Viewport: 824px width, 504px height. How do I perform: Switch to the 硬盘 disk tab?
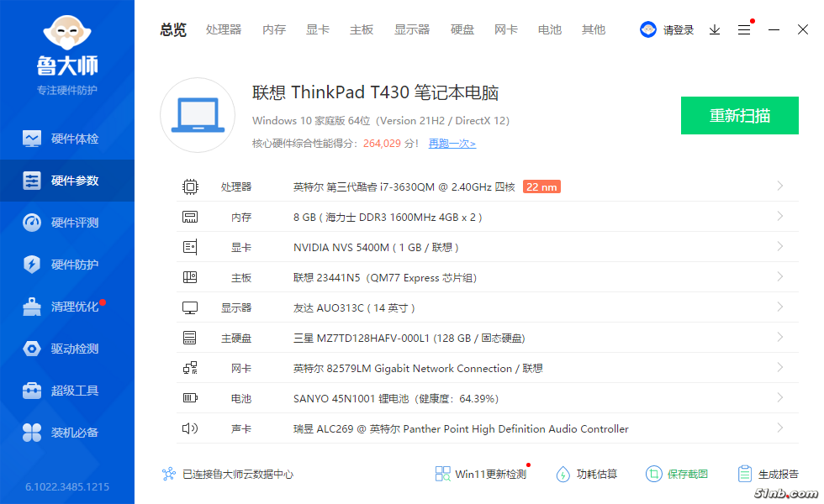pos(462,29)
